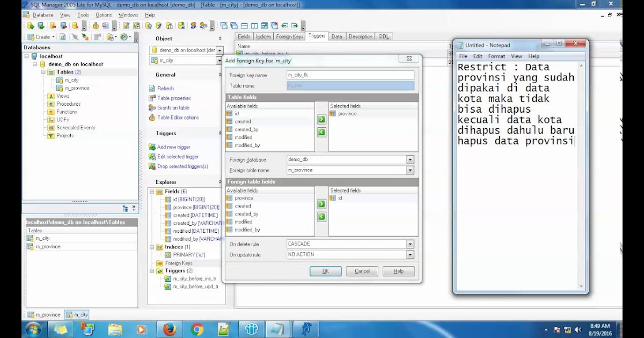Click the Notepad vertical scrollbar
Image resolution: width=644 pixels, height=338 pixels.
coord(581,176)
